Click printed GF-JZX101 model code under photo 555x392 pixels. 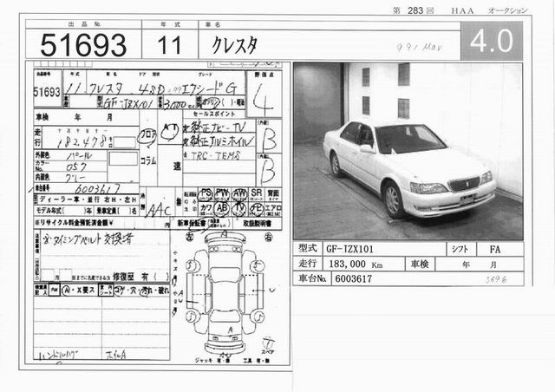(x=349, y=249)
